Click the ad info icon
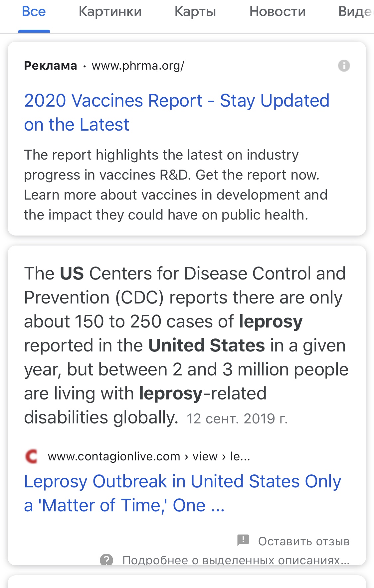 coord(344,66)
